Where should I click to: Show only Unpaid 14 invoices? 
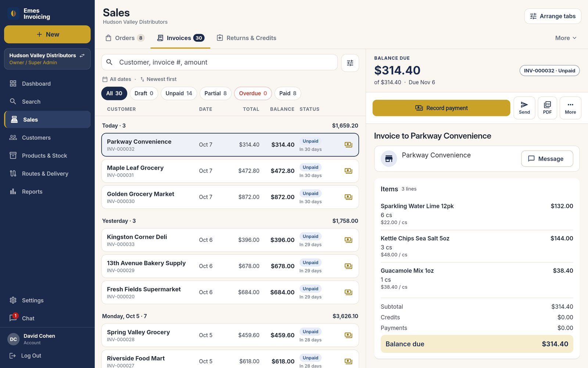click(x=179, y=93)
